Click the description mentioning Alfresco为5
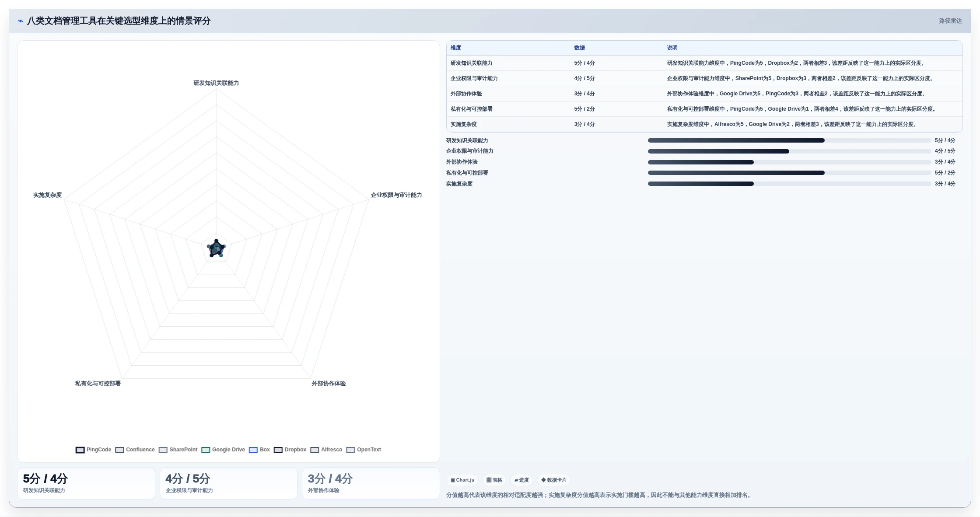Image resolution: width=980 pixels, height=517 pixels. (792, 124)
